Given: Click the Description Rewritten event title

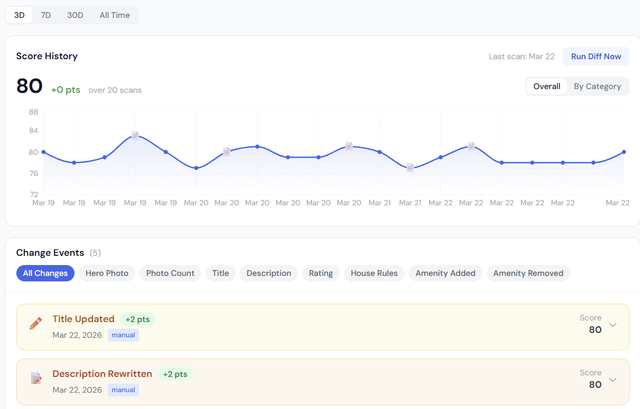Looking at the screenshot, I should tap(102, 373).
